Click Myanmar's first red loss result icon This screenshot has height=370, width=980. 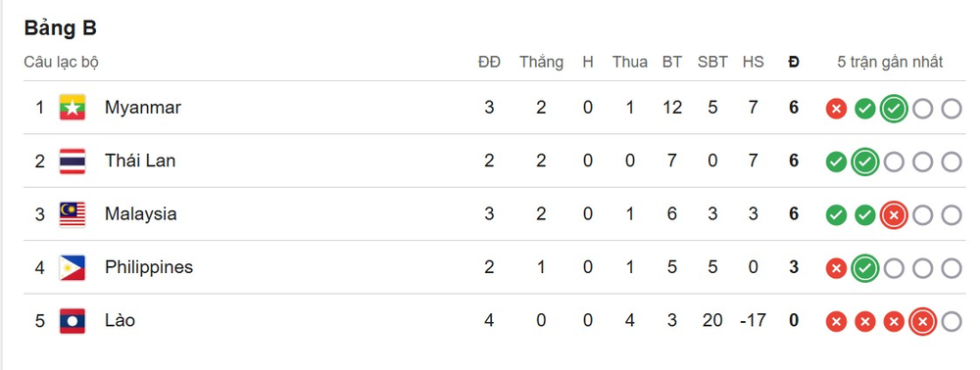836,110
